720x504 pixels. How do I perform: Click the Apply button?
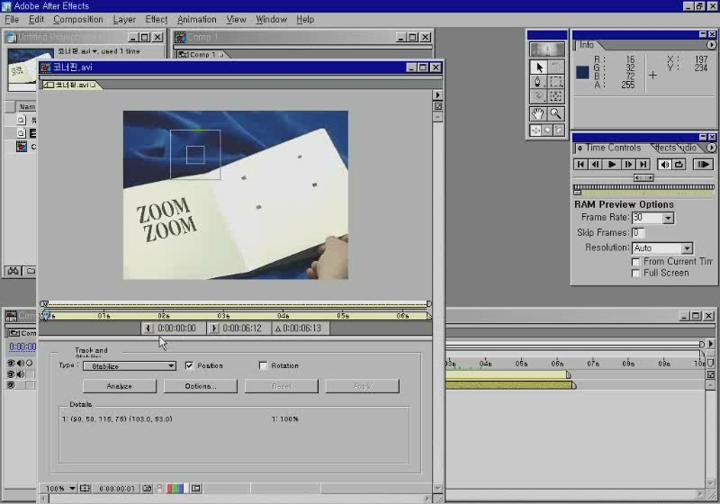362,386
